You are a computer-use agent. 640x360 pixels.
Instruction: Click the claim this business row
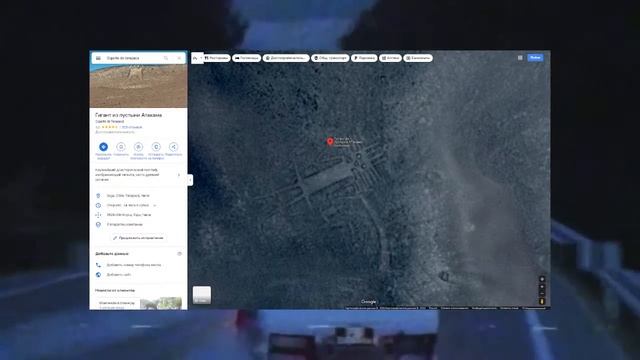[x=138, y=224]
